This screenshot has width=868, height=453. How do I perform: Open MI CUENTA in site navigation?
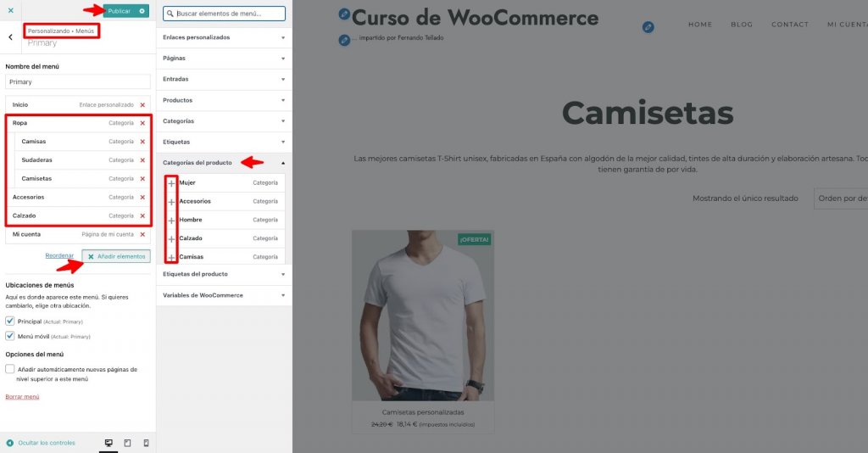[848, 25]
